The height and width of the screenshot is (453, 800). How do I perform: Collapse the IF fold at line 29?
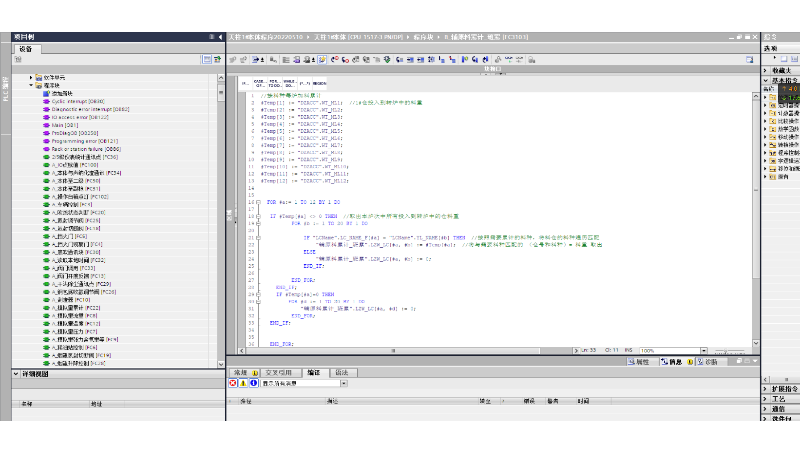click(x=259, y=294)
